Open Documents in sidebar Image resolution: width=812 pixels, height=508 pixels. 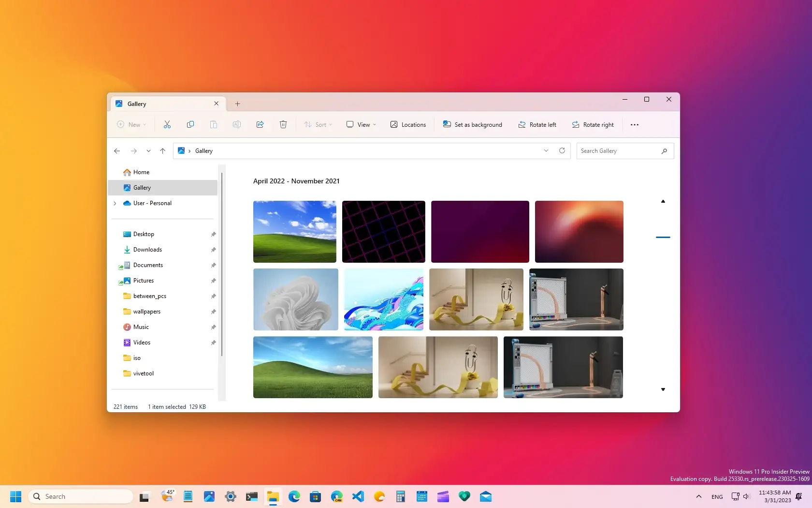pos(163,265)
